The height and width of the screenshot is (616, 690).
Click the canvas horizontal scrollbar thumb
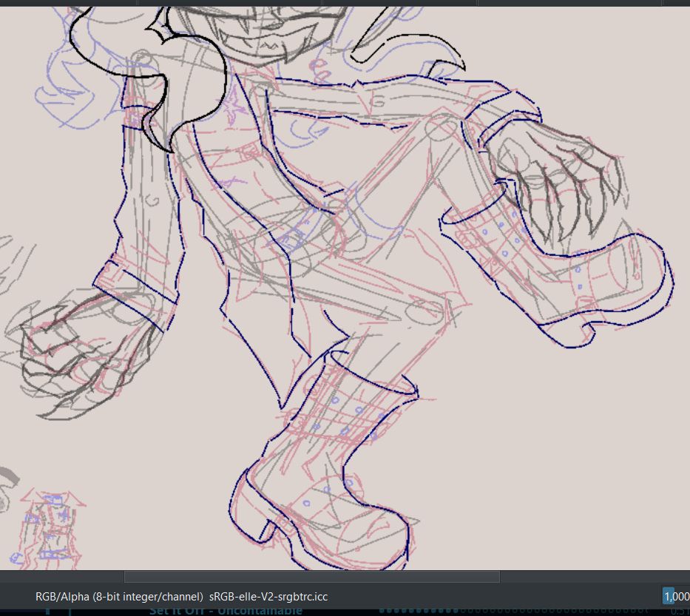pos(312,576)
